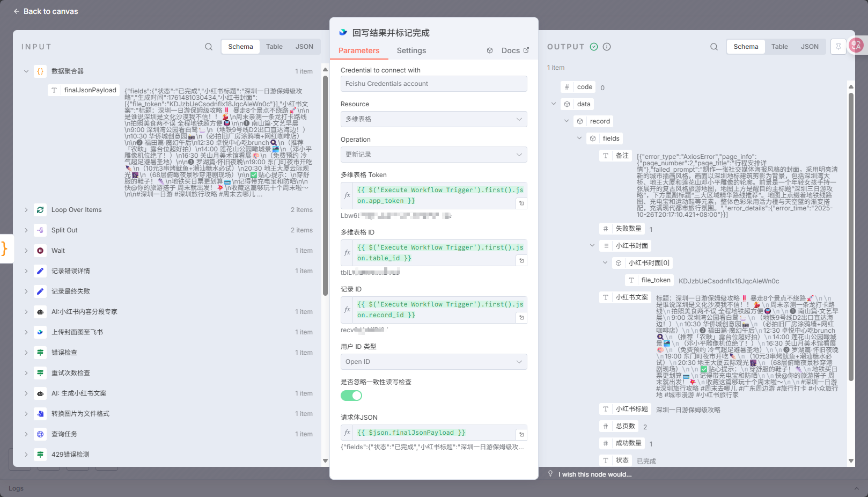Select output Table view tab
The width and height of the screenshot is (868, 497).
(779, 47)
